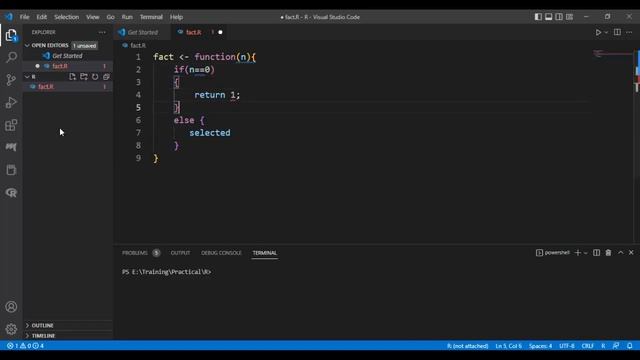Create a new folder in R folder
This screenshot has width=640, height=360.
click(x=84, y=77)
